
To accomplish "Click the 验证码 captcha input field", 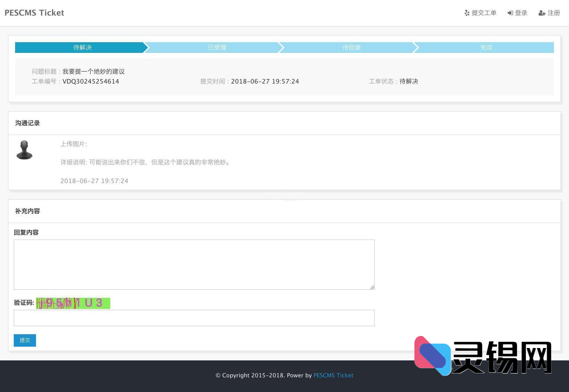I will point(194,318).
